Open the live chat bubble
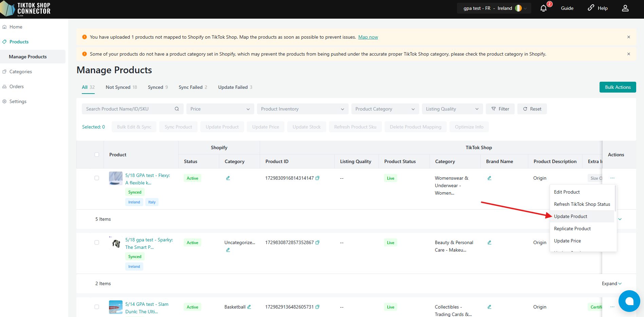 pos(629,301)
